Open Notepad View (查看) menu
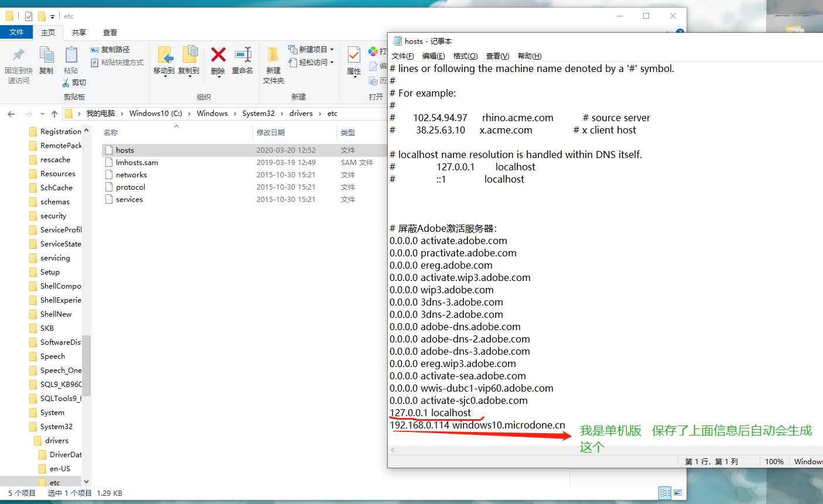 [497, 56]
